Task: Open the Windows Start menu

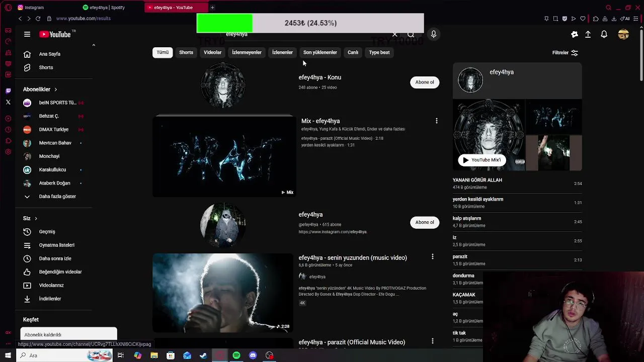Action: [8, 355]
